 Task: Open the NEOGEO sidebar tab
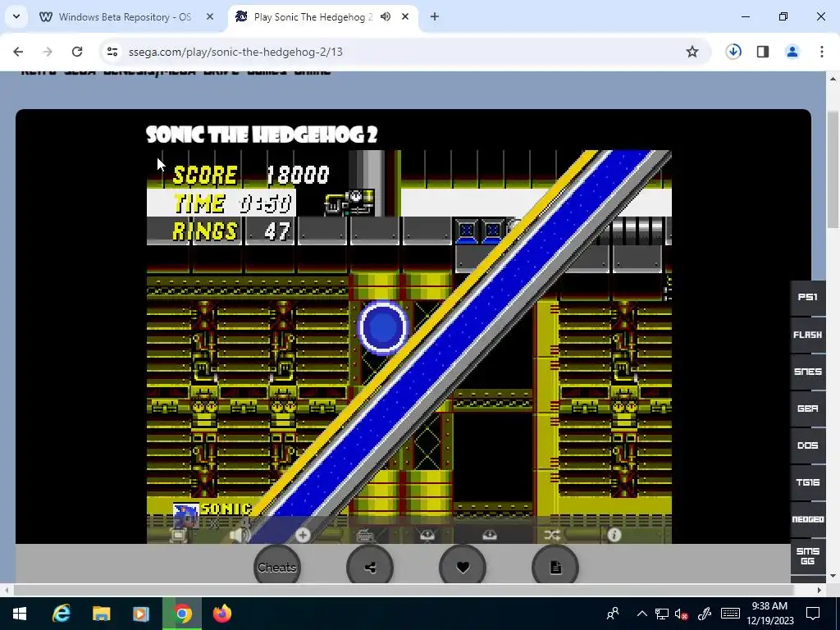click(808, 519)
